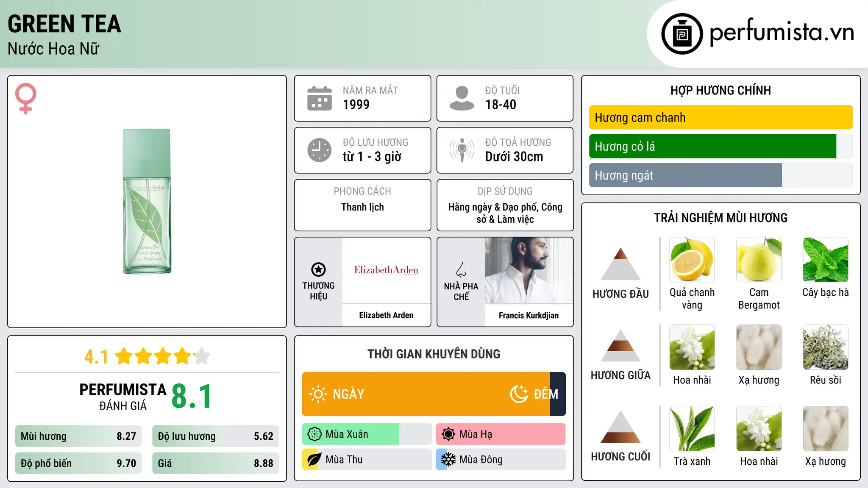Click the Hương cam chanh accord bar

click(721, 117)
